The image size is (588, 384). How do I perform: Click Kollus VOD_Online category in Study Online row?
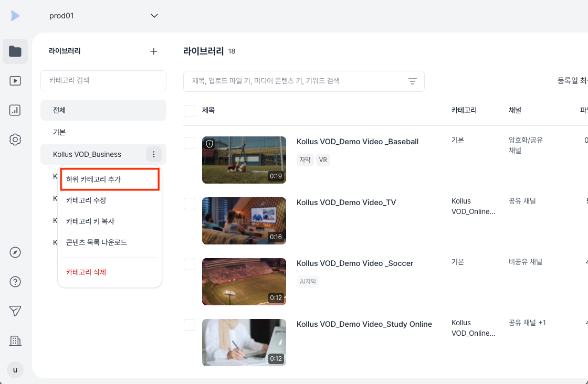pyautogui.click(x=473, y=328)
